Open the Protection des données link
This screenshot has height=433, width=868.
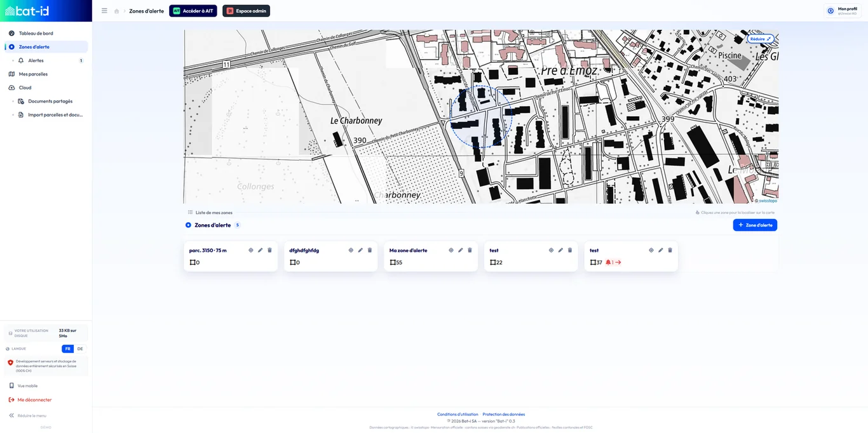(x=504, y=414)
